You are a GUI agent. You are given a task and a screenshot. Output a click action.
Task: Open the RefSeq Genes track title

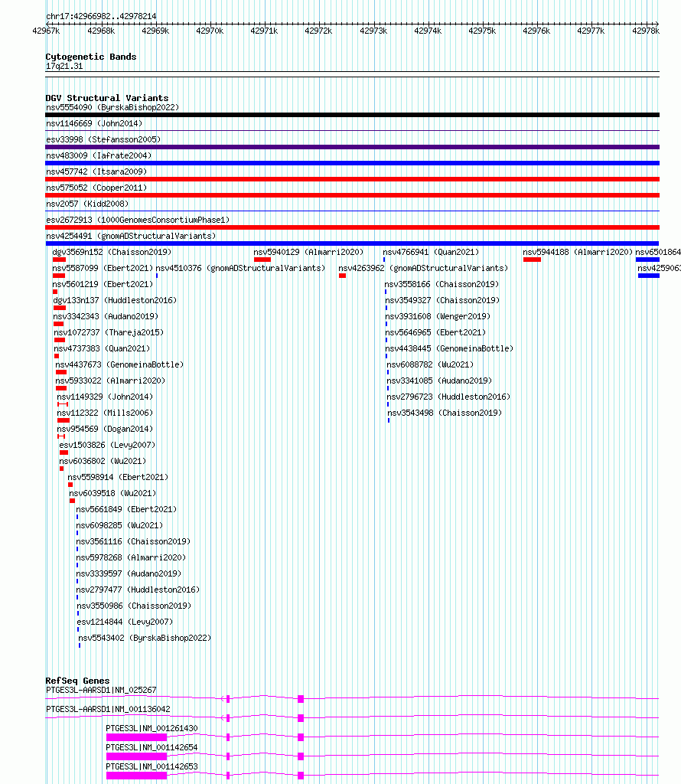pos(77,681)
